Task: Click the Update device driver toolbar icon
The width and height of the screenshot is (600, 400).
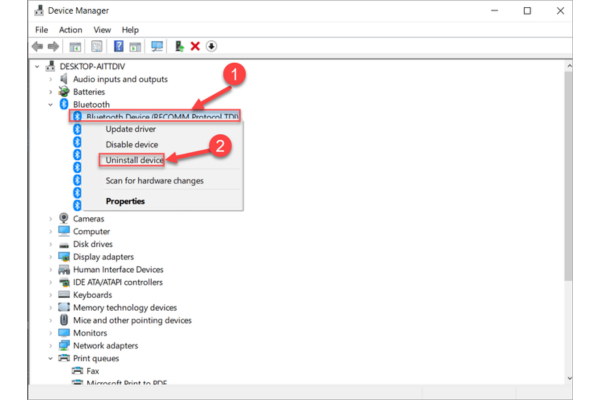Action: [x=179, y=46]
